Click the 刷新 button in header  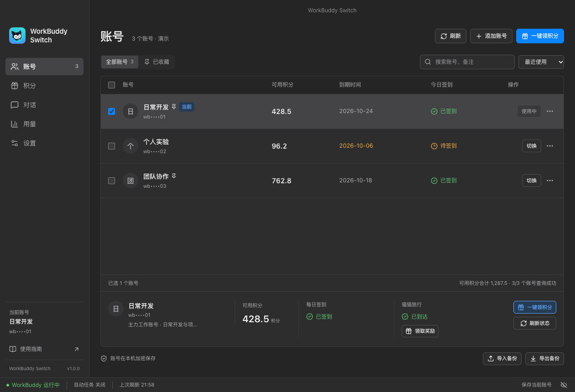point(450,36)
